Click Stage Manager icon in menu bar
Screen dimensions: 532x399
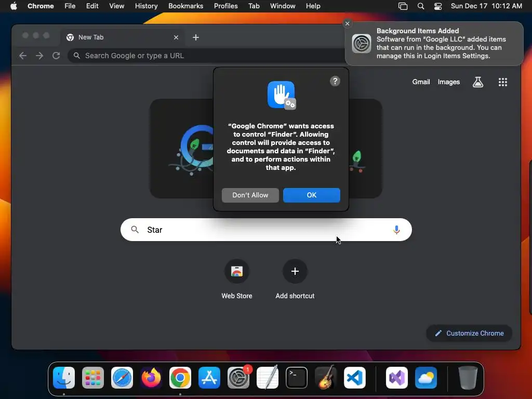(x=403, y=6)
